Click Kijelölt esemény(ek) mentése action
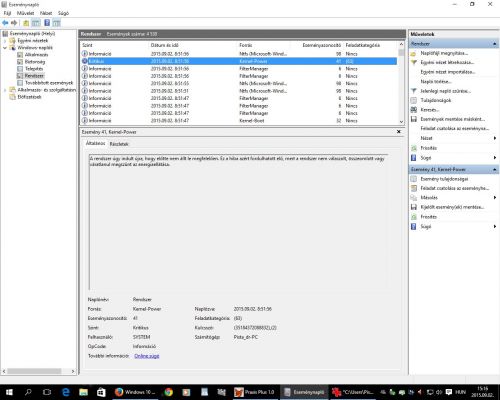 (x=452, y=207)
